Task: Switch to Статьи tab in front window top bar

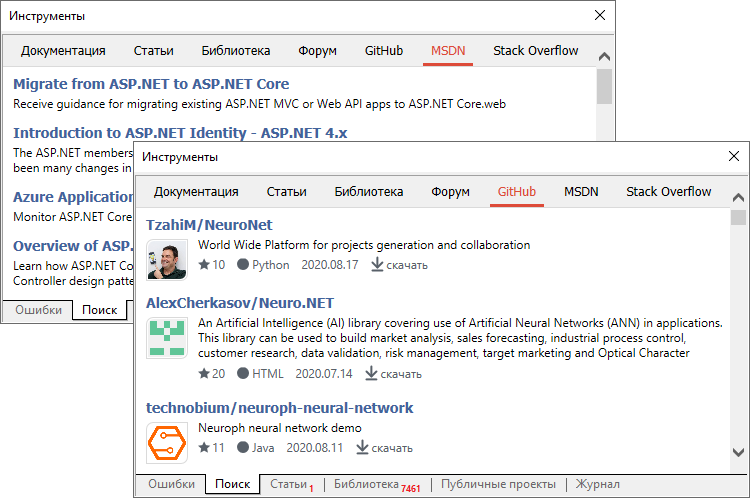Action: tap(287, 191)
